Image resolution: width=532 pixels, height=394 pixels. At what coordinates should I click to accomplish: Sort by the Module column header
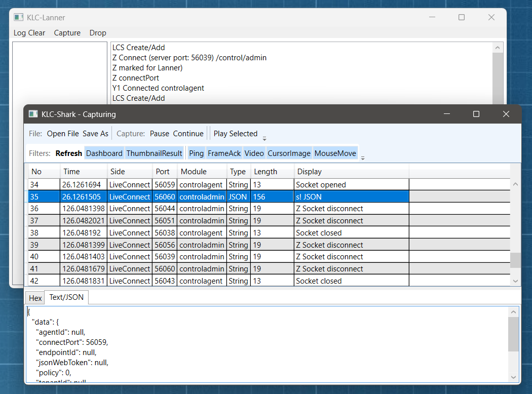tap(202, 172)
